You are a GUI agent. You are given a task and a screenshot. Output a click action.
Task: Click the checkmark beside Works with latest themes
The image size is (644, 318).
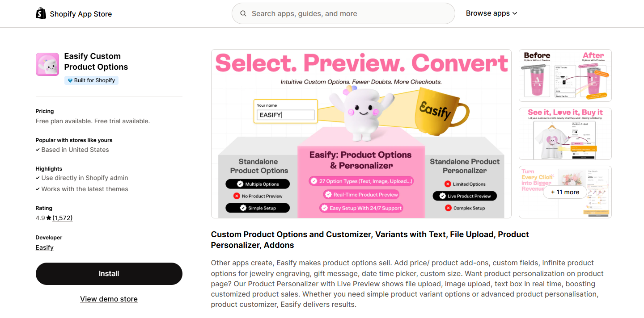pos(38,189)
